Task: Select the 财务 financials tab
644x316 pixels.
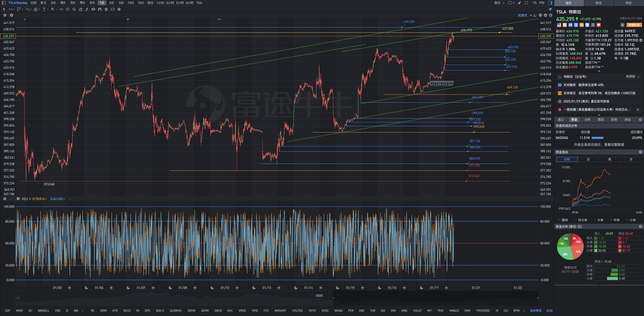Action: (614, 120)
